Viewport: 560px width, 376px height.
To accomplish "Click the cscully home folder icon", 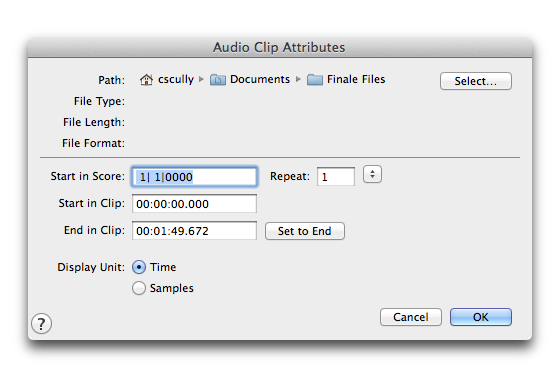I will pos(146,80).
